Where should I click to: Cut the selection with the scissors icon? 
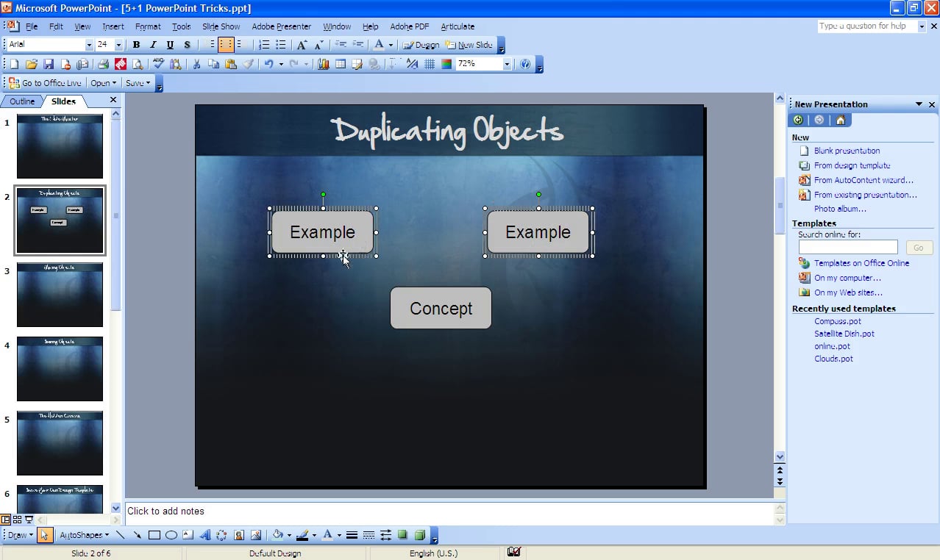[x=196, y=65]
